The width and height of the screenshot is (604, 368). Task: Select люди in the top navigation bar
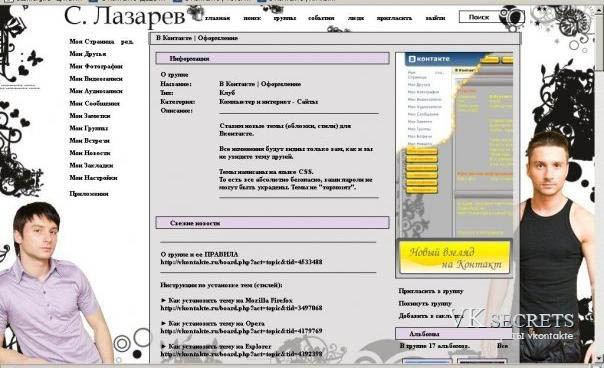point(356,18)
